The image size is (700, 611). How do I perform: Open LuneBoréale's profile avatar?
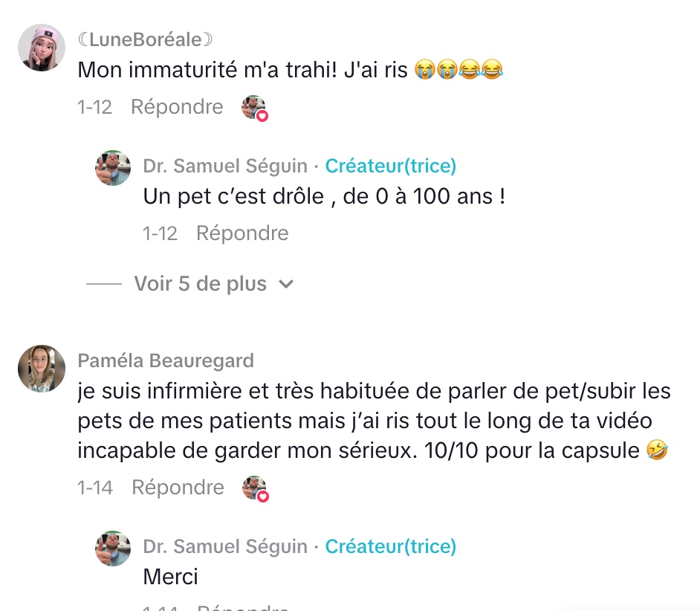[41, 48]
